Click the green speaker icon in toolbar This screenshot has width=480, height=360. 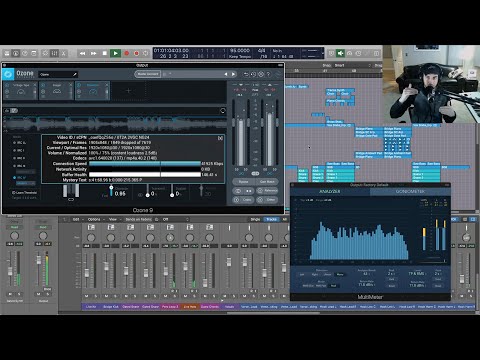(340, 53)
